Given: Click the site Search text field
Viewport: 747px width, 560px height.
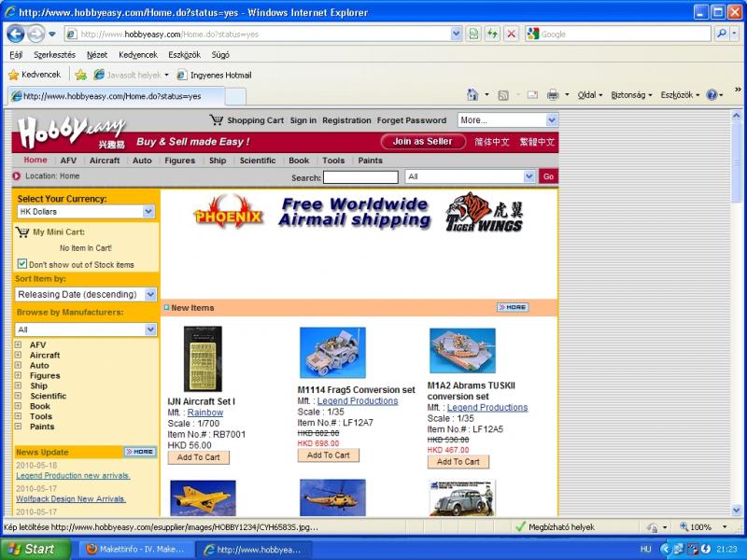Looking at the screenshot, I should pyautogui.click(x=360, y=176).
